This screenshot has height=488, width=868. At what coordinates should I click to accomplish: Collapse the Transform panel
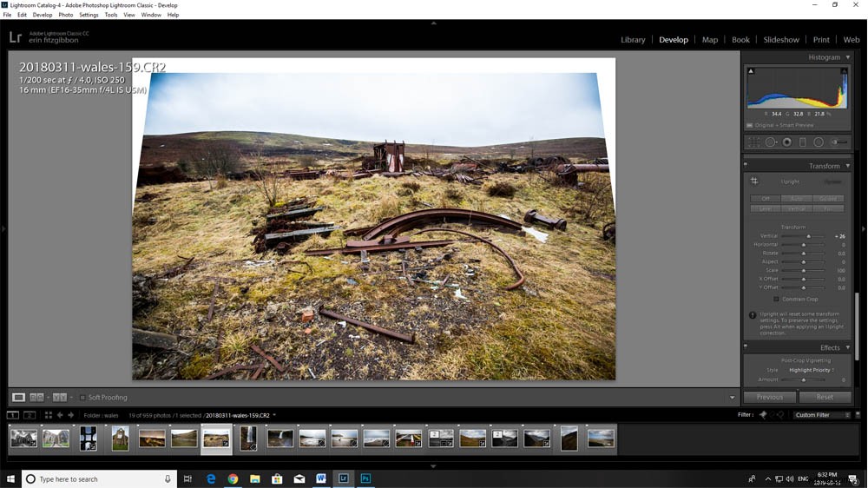coord(847,166)
